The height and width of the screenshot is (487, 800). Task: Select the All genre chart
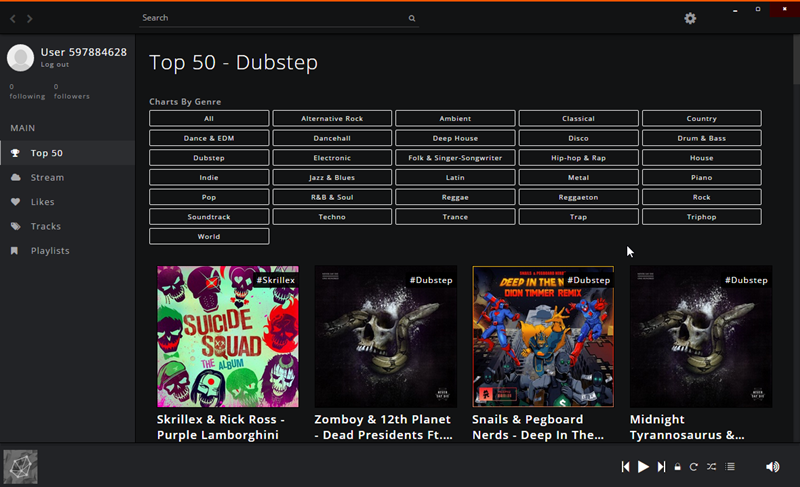(209, 118)
